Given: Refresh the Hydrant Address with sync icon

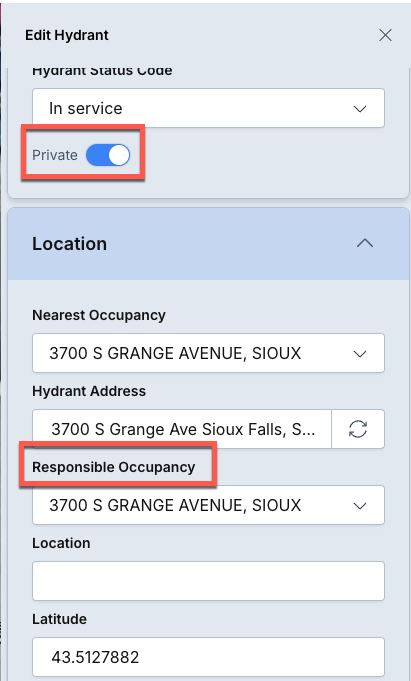Looking at the screenshot, I should coord(358,429).
